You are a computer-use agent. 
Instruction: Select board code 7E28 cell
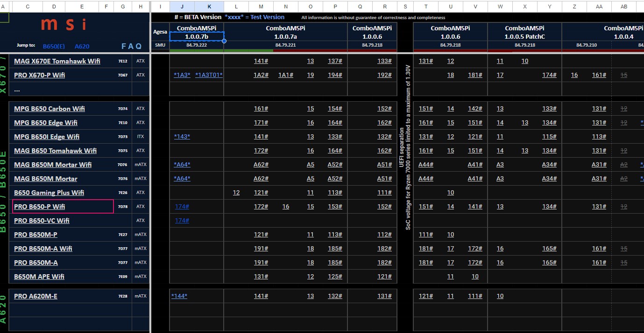tap(122, 296)
